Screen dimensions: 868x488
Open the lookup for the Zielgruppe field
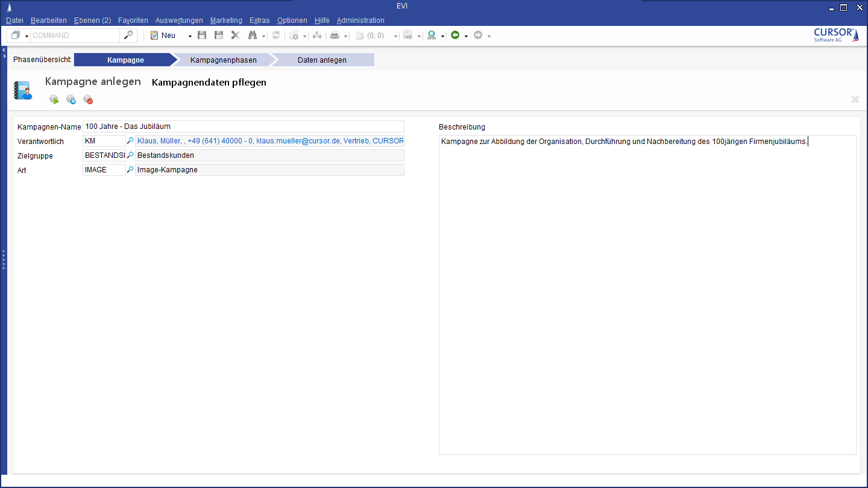pyautogui.click(x=130, y=155)
